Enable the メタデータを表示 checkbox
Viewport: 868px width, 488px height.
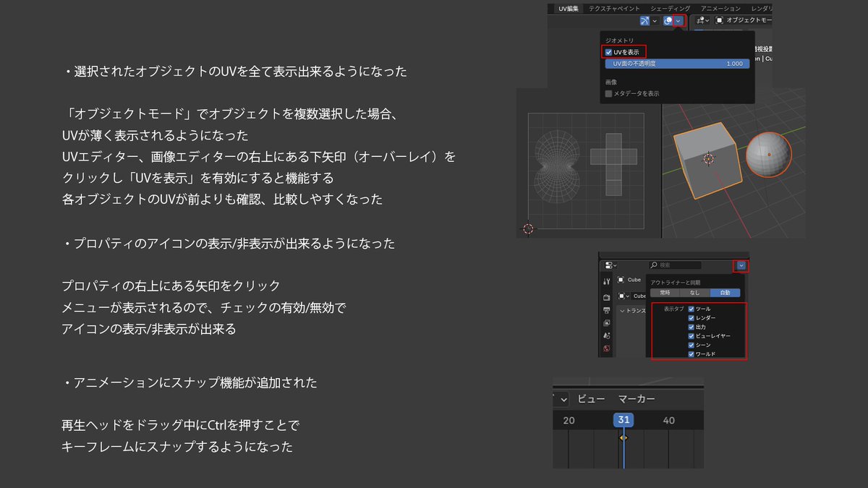(x=608, y=93)
